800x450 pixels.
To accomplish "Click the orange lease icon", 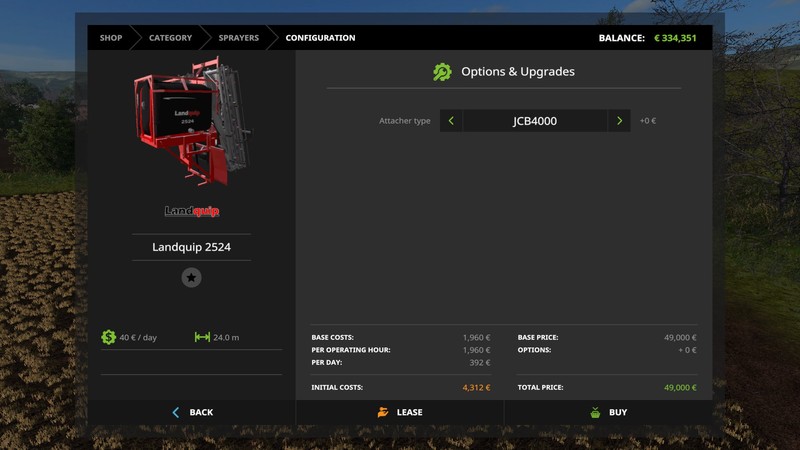I will (383, 412).
